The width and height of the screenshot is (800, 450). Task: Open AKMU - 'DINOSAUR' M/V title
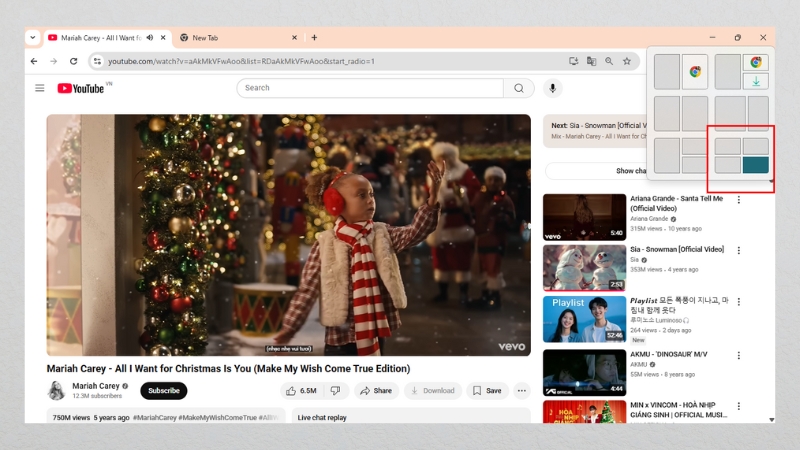(x=668, y=354)
